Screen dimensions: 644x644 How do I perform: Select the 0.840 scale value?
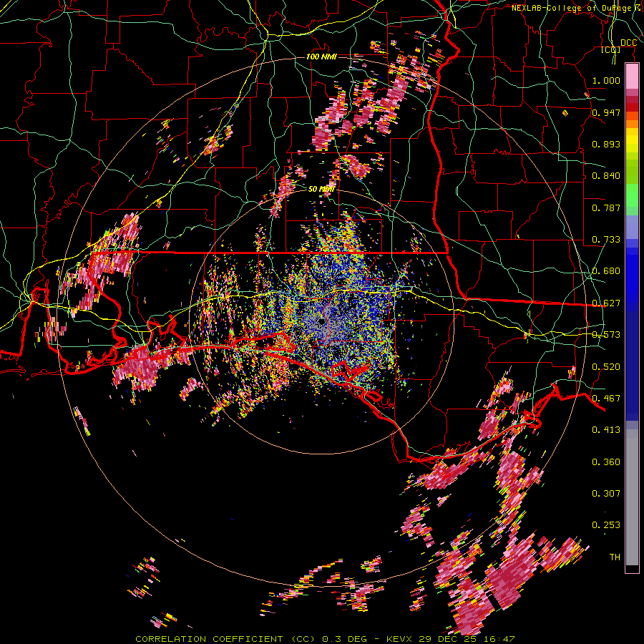606,176
